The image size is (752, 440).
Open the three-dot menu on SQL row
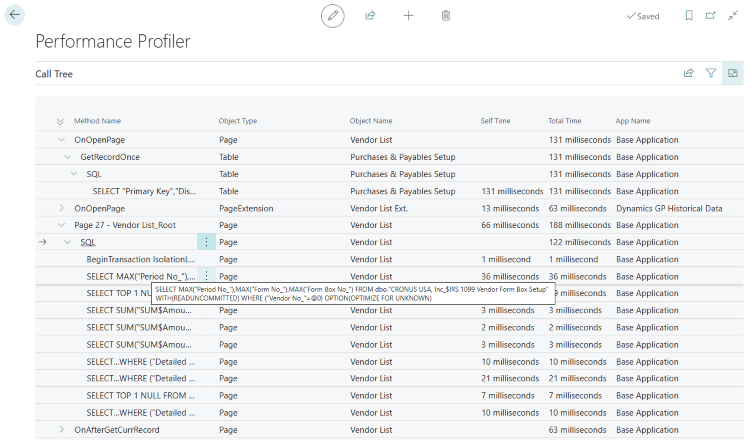(x=206, y=242)
